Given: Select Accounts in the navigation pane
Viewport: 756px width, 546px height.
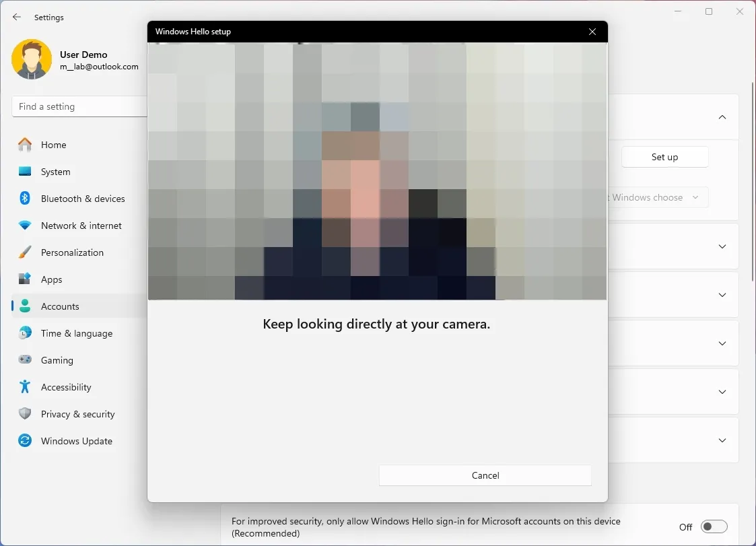Looking at the screenshot, I should [x=60, y=306].
